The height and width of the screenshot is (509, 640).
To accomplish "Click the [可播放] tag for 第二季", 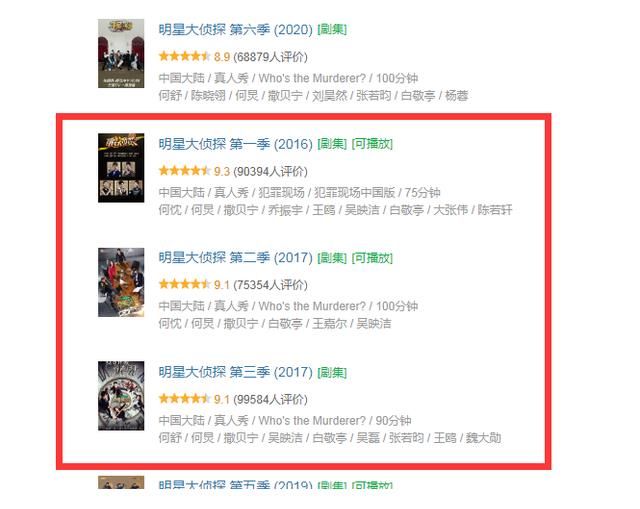I will pyautogui.click(x=372, y=258).
